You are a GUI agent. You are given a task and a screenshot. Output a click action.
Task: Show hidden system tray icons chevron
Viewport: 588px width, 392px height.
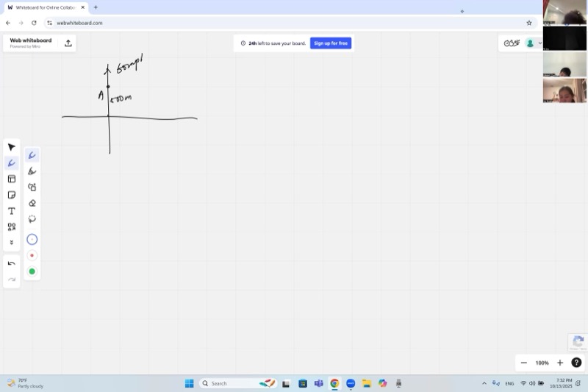(x=484, y=383)
